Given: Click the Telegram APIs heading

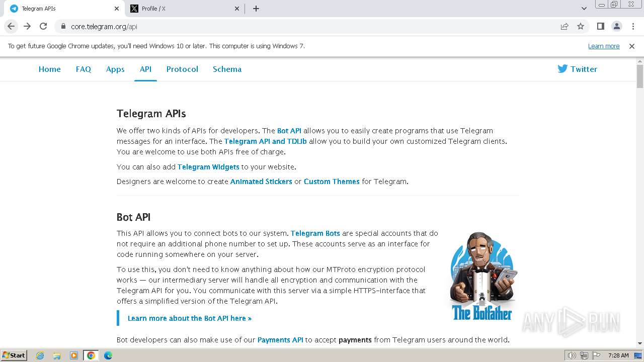Looking at the screenshot, I should [151, 114].
